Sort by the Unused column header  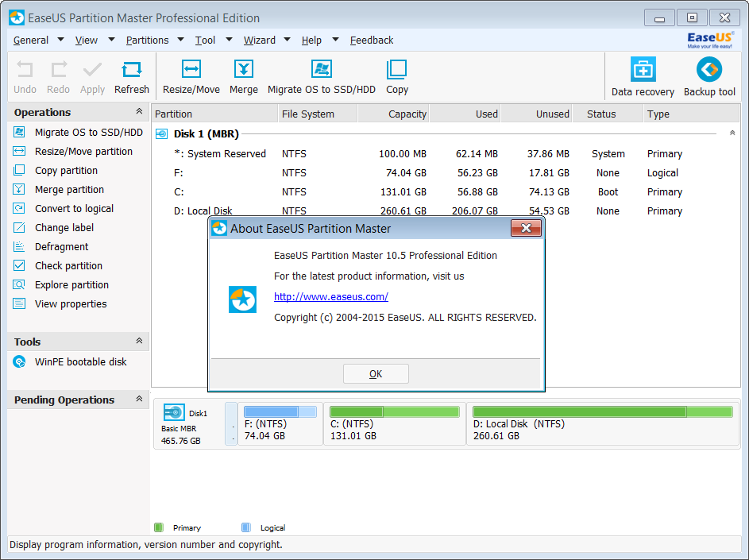pyautogui.click(x=537, y=114)
